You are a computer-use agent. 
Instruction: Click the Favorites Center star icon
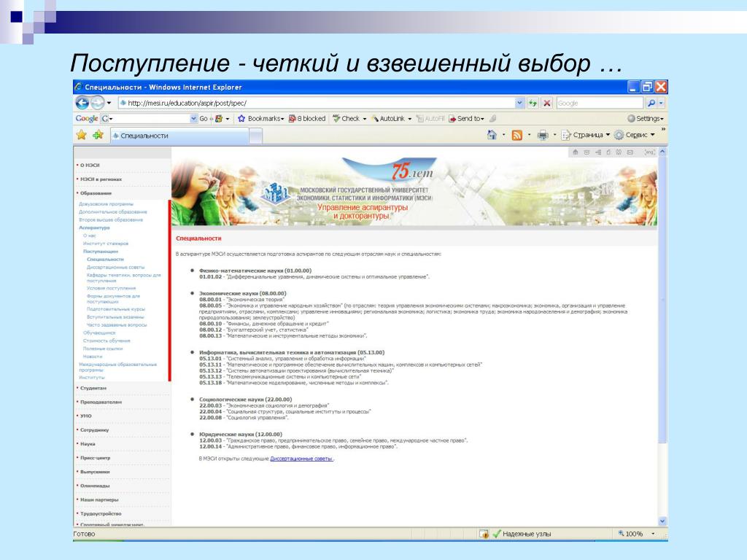[x=82, y=135]
